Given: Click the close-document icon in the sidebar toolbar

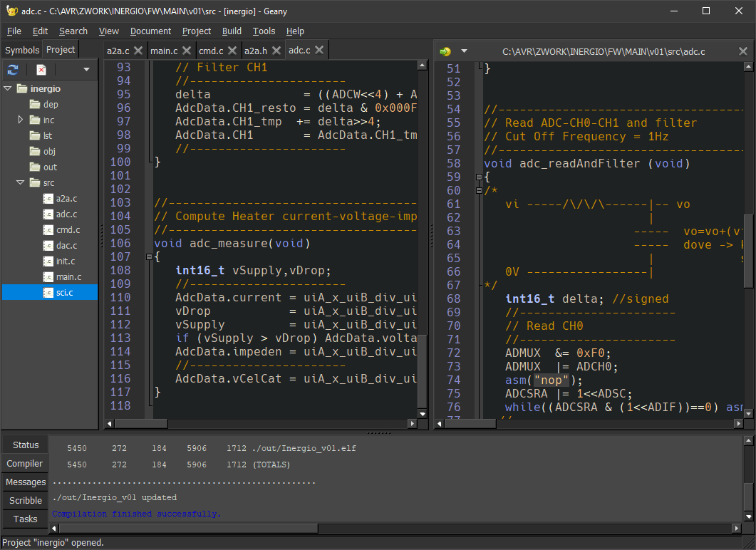Looking at the screenshot, I should 41,69.
